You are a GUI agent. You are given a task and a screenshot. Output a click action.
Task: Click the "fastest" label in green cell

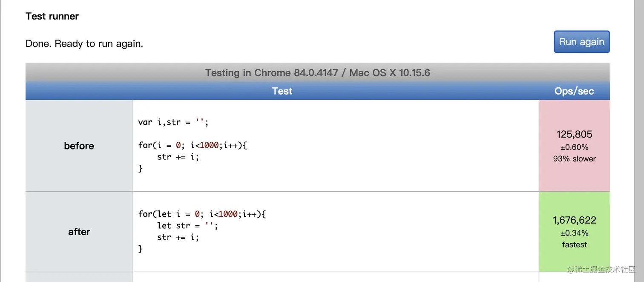coord(574,245)
